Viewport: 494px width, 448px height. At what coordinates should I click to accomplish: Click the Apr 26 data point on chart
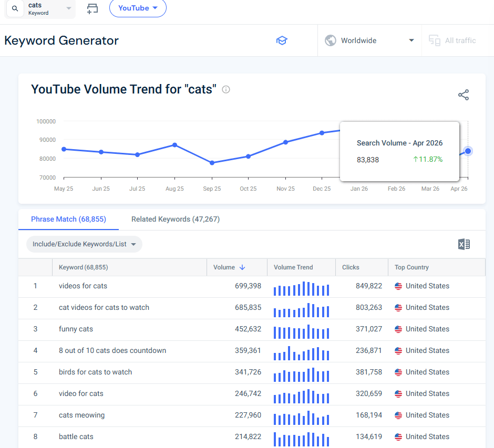tap(468, 151)
